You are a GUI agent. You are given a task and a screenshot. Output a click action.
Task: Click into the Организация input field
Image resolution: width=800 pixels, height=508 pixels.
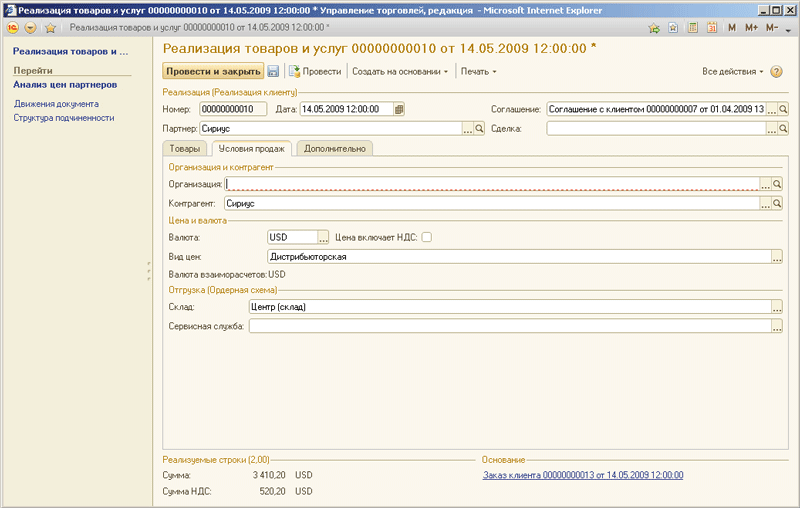490,184
